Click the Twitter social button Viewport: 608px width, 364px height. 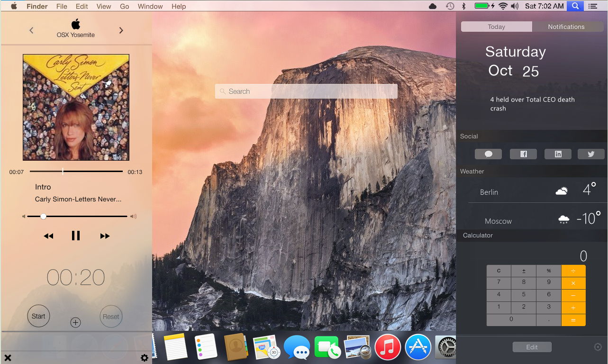(591, 154)
